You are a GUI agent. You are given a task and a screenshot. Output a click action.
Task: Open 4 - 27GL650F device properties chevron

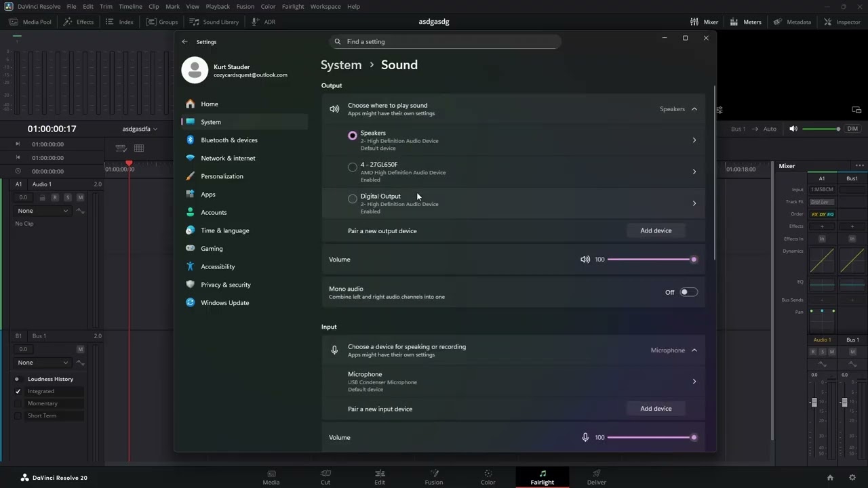coord(694,172)
